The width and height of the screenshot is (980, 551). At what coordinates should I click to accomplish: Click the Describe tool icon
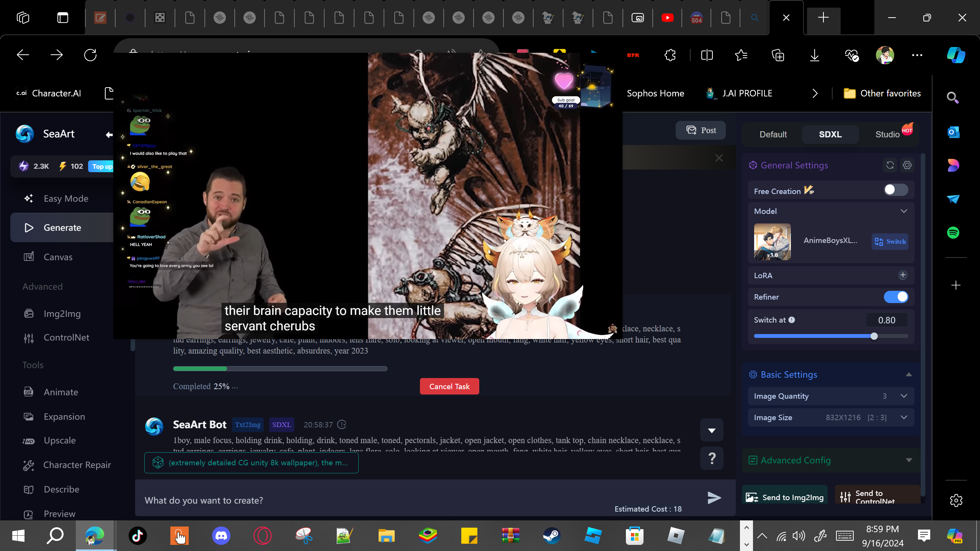coord(29,490)
